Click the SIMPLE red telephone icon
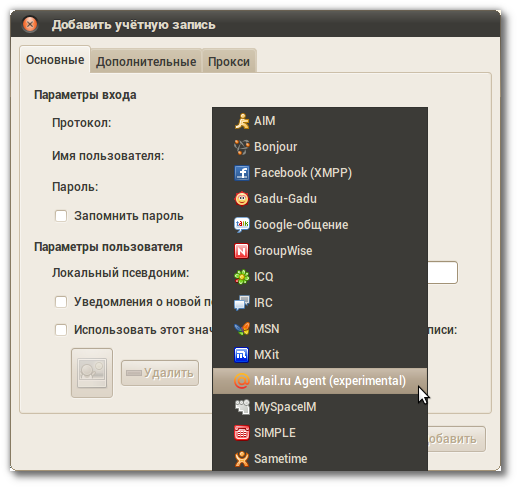The image size is (518, 488). 242,433
